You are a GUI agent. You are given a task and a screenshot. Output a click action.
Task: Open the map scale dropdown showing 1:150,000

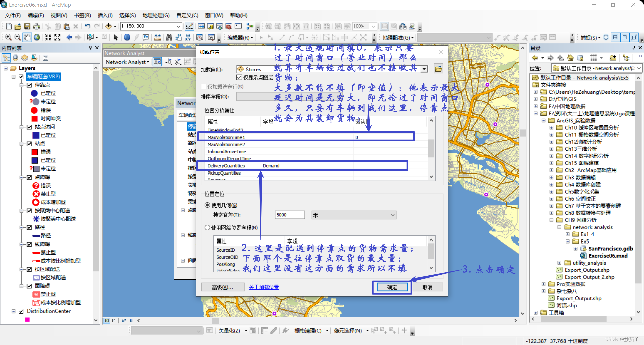(179, 26)
